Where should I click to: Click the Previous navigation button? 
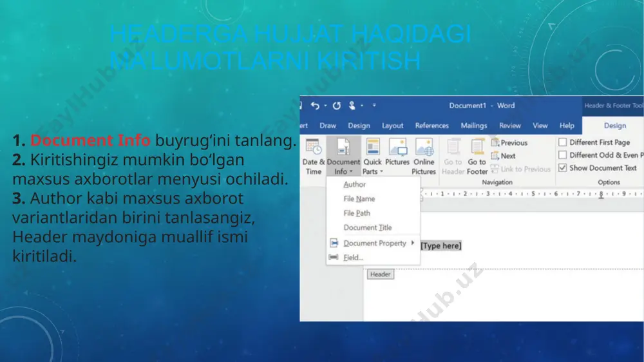509,142
